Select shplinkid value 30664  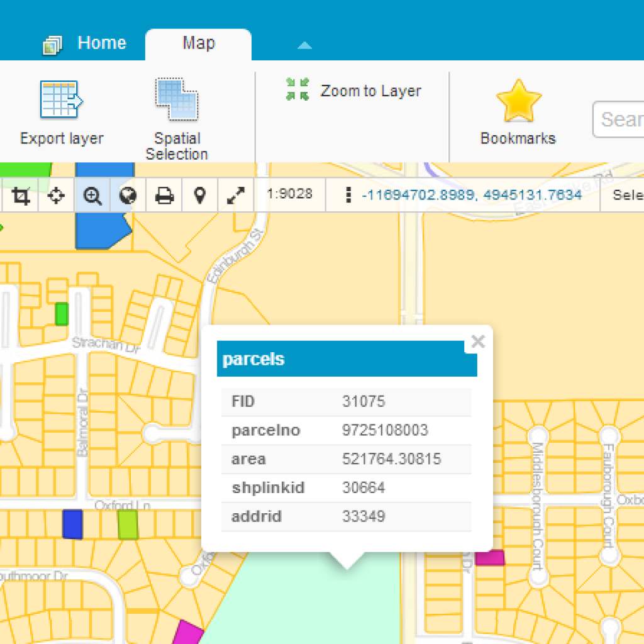pos(364,487)
